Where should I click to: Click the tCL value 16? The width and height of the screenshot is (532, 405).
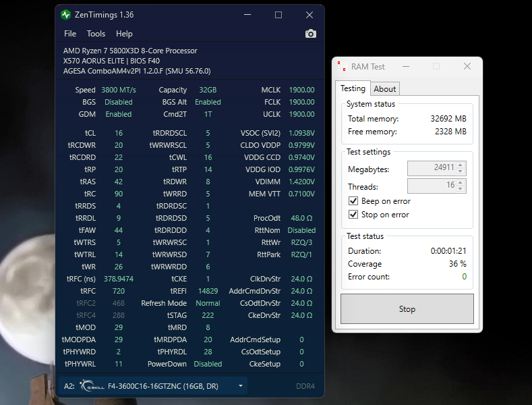[x=119, y=133]
